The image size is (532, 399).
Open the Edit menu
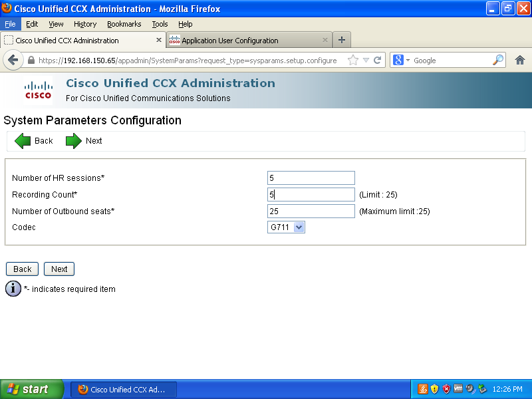point(32,24)
